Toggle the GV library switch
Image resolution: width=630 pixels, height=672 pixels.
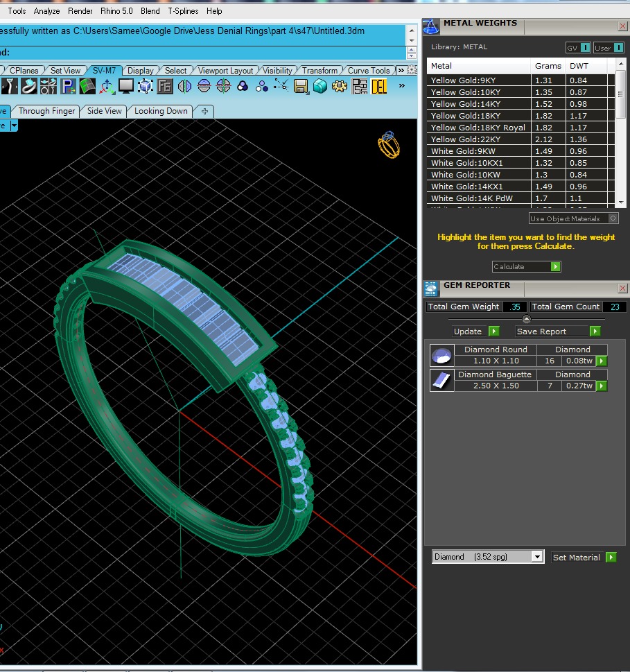(x=585, y=48)
